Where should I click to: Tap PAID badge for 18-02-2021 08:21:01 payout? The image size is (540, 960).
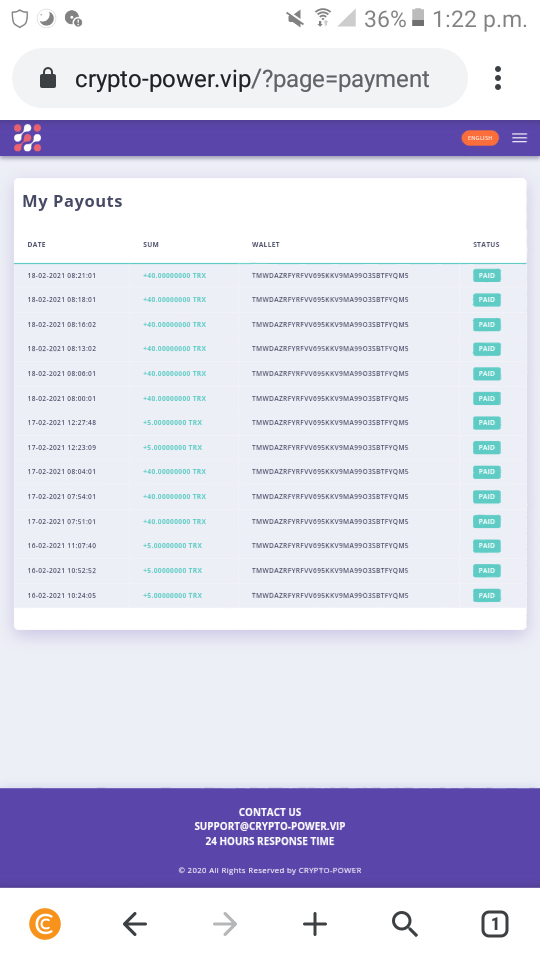pos(487,276)
